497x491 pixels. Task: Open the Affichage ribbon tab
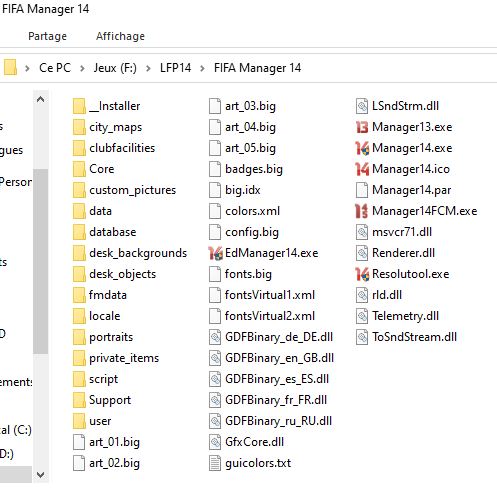coord(120,36)
